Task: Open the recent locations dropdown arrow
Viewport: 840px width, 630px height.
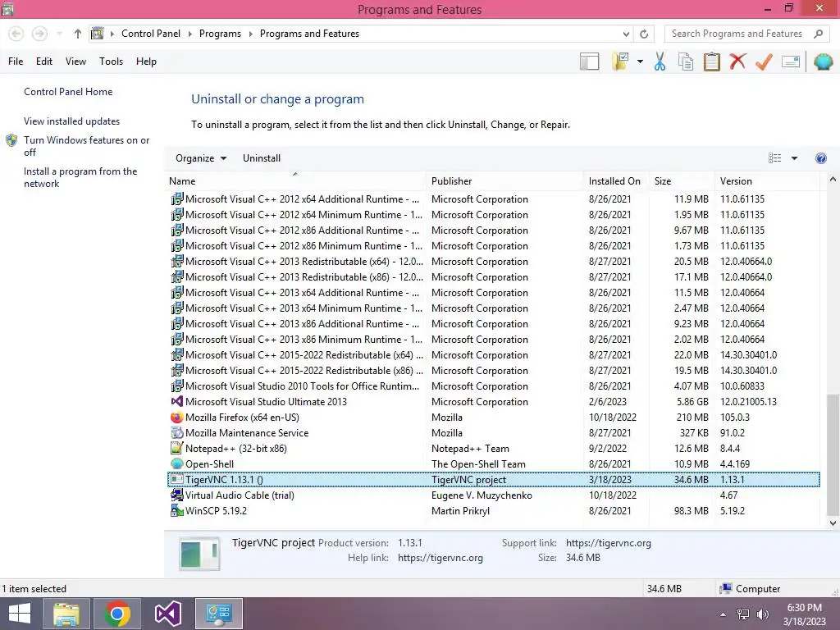Action: [59, 34]
